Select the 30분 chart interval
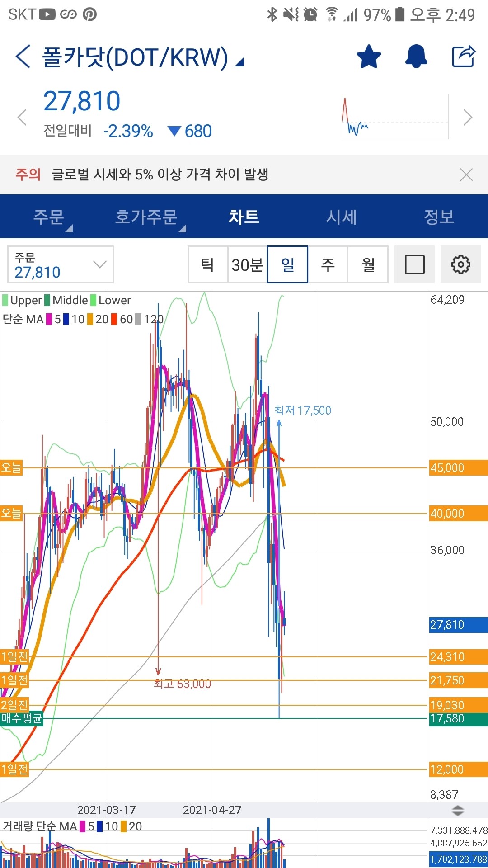Screen dimensions: 488x868 [248, 264]
